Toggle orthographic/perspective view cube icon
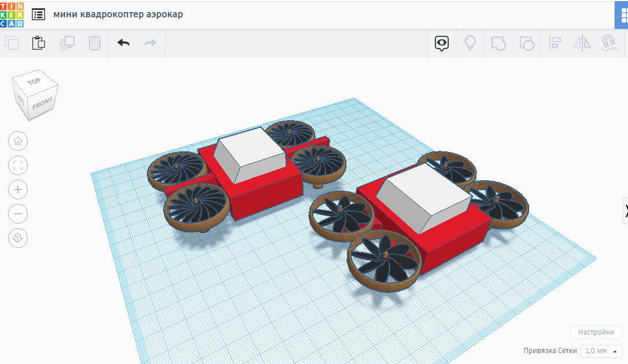Screen dimensions: 628x364 (18, 238)
